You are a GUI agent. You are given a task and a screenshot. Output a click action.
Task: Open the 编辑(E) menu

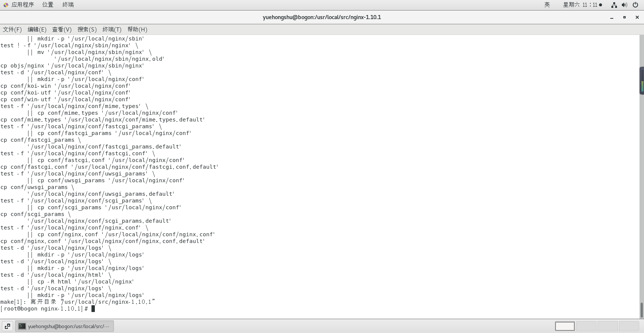click(37, 29)
